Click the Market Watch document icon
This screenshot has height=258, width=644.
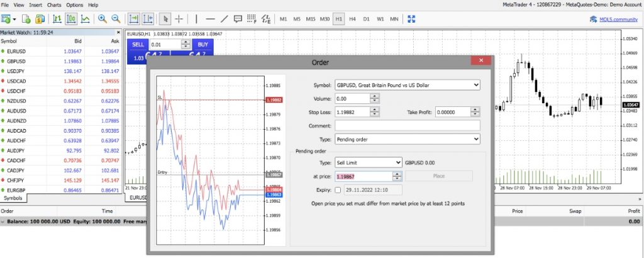pyautogui.click(x=26, y=19)
